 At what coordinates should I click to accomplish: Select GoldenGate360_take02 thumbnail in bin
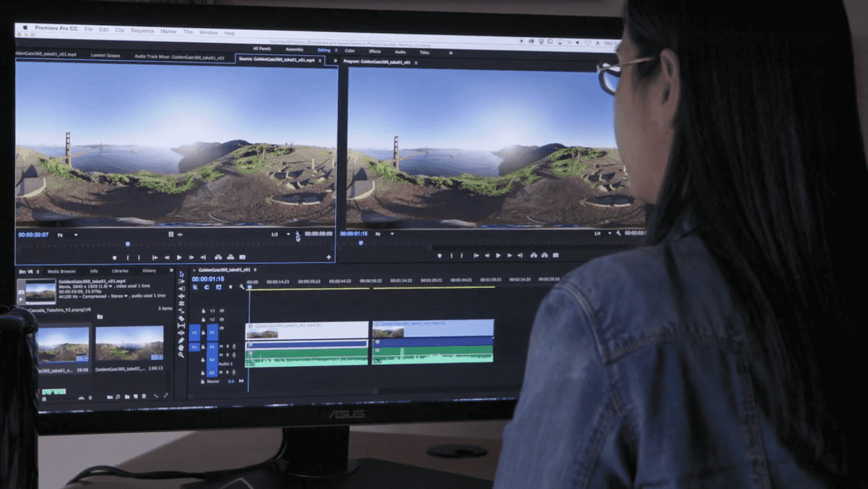tap(130, 343)
